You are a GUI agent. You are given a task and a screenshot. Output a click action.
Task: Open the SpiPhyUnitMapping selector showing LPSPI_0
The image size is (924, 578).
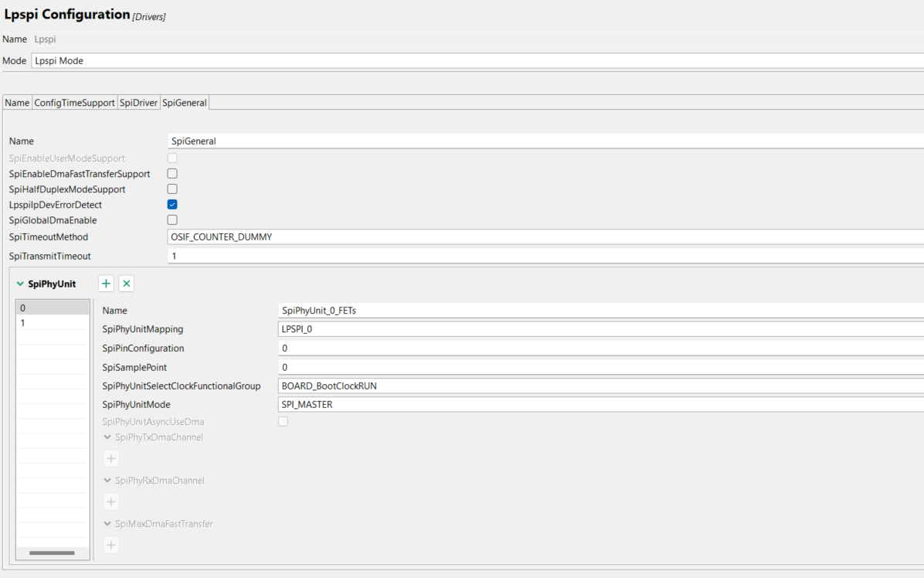click(x=464, y=328)
